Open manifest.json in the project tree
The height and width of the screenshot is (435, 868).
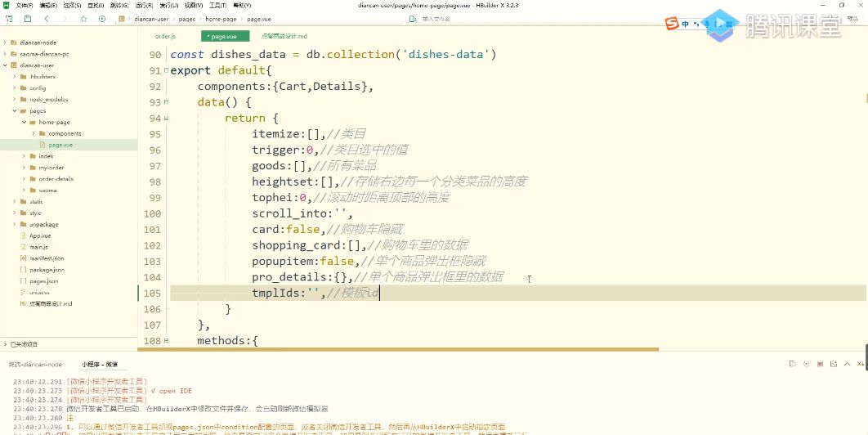47,258
